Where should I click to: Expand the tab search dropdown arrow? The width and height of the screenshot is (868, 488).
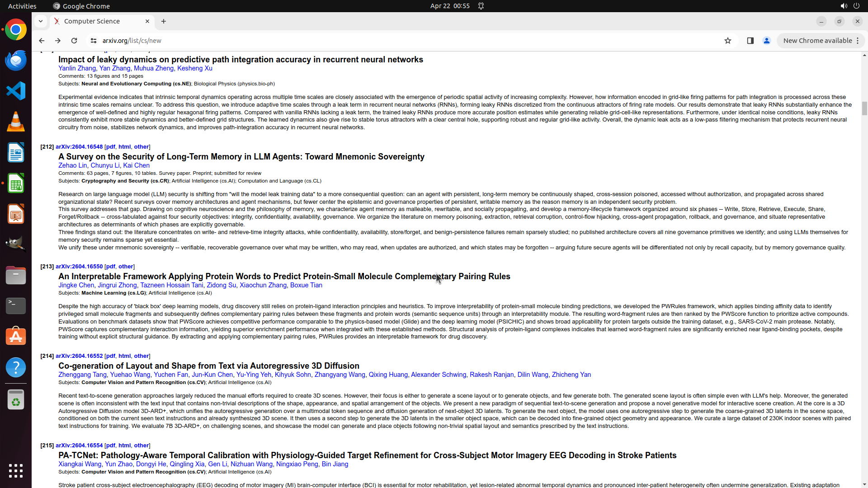[41, 21]
